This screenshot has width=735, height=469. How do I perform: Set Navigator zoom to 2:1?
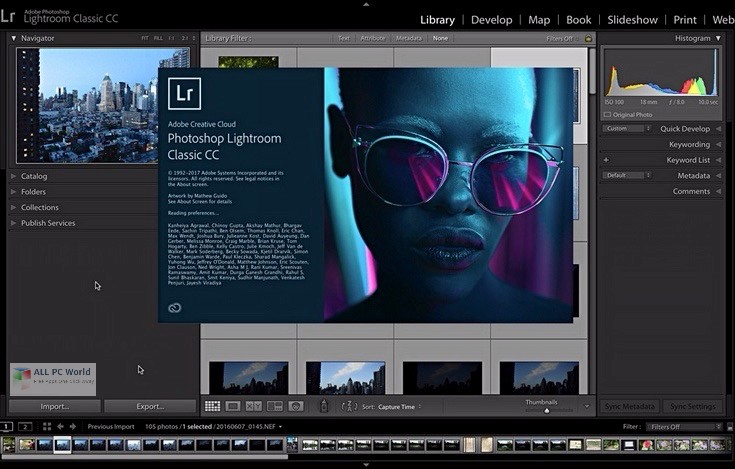pyautogui.click(x=184, y=38)
